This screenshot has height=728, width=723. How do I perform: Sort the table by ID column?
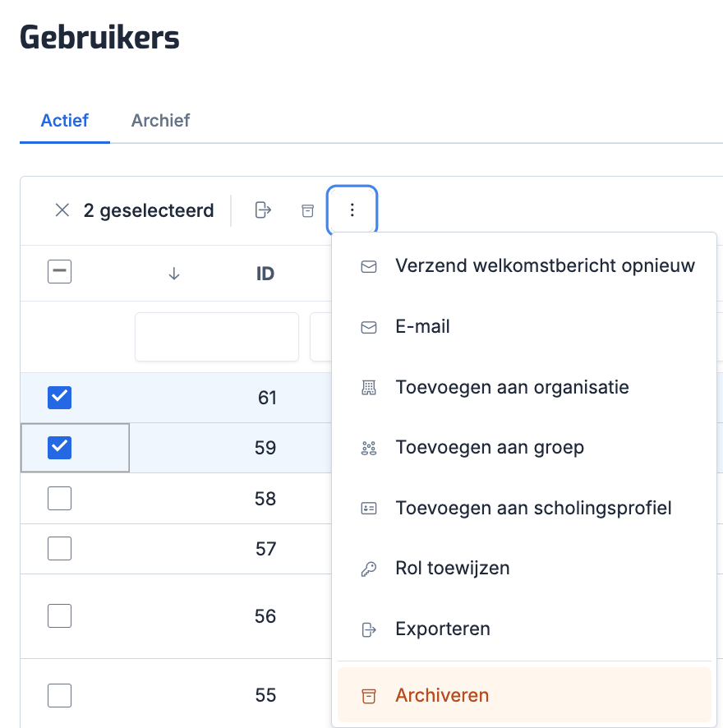[265, 274]
